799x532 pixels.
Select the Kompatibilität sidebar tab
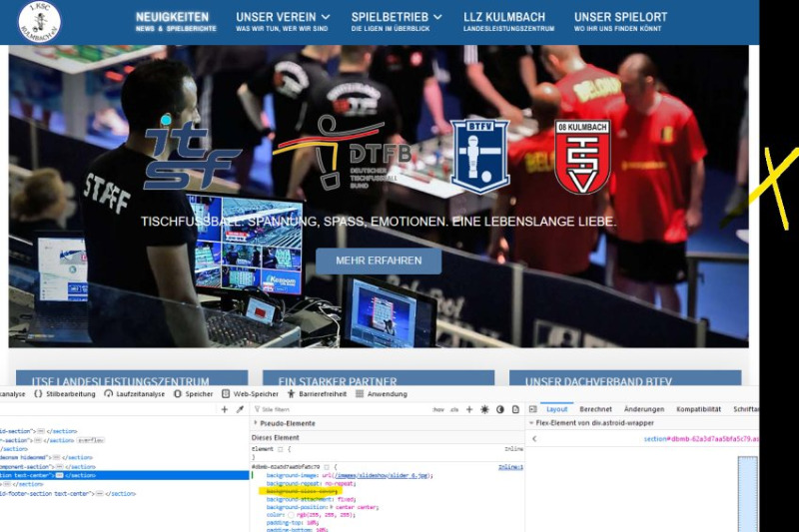[698, 409]
